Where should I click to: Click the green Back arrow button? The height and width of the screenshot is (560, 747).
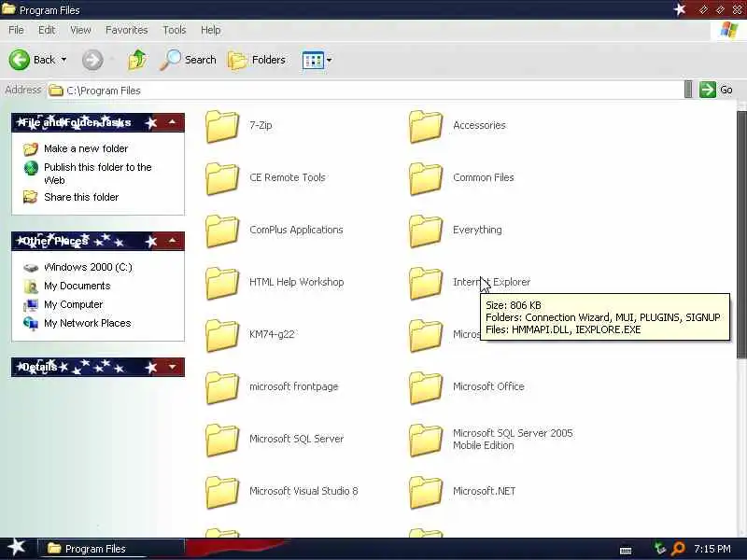[20, 60]
